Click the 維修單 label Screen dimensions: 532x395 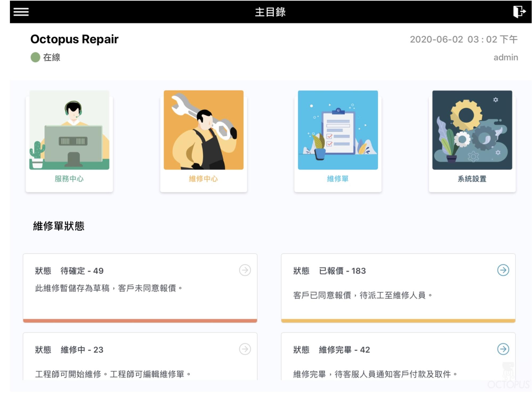338,179
